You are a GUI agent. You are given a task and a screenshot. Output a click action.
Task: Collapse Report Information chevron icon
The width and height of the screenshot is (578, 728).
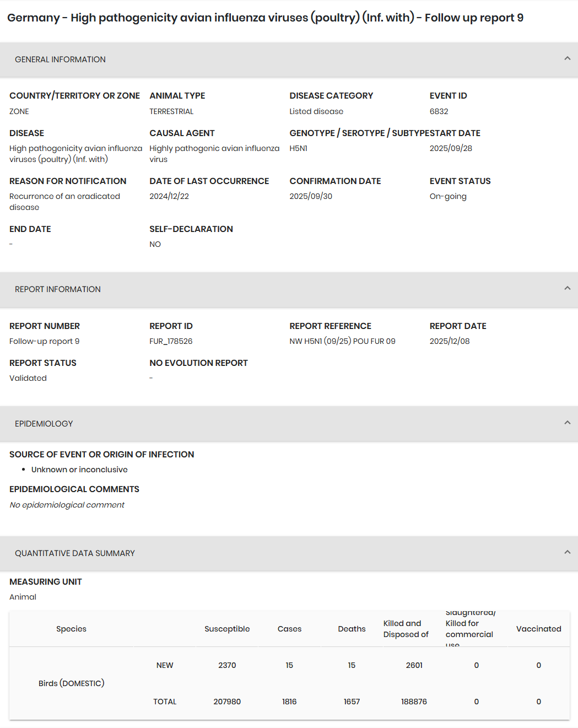point(567,288)
